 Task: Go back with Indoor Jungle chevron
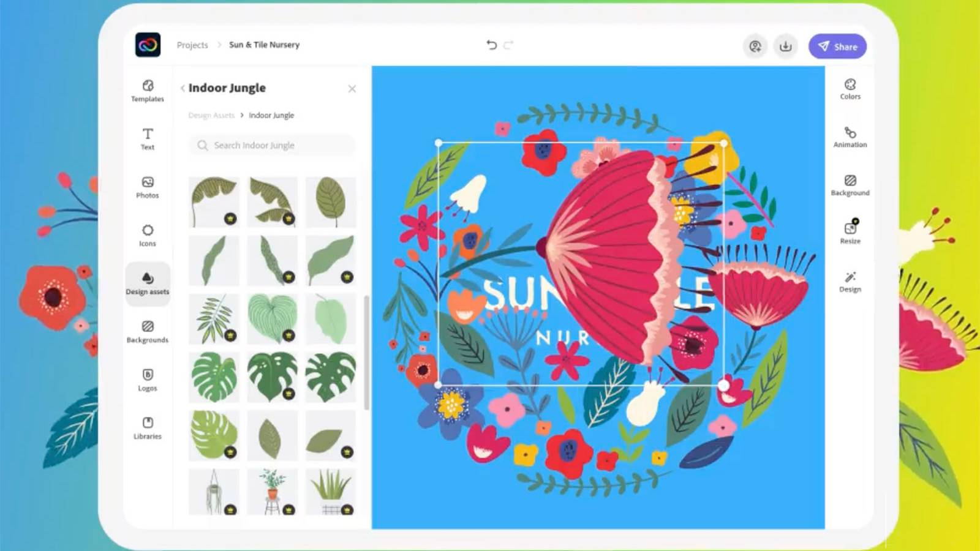(183, 88)
